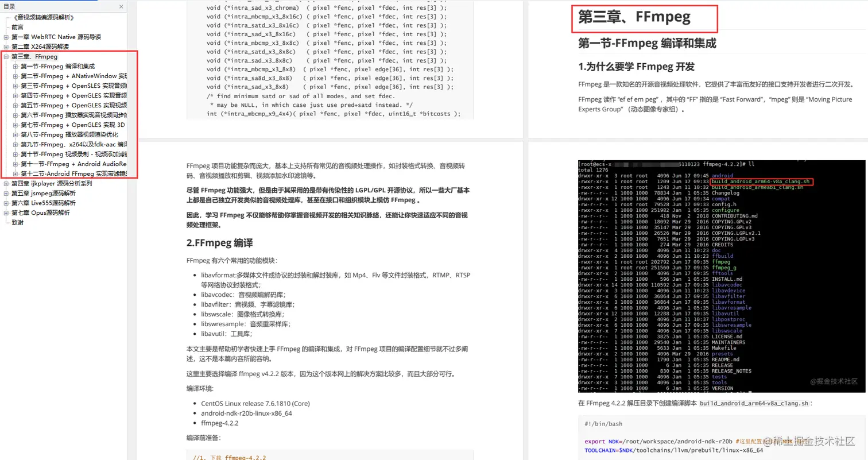Expand the 第一章 WebRTC Native 源码导读 node
The width and height of the screenshot is (868, 460).
point(6,37)
